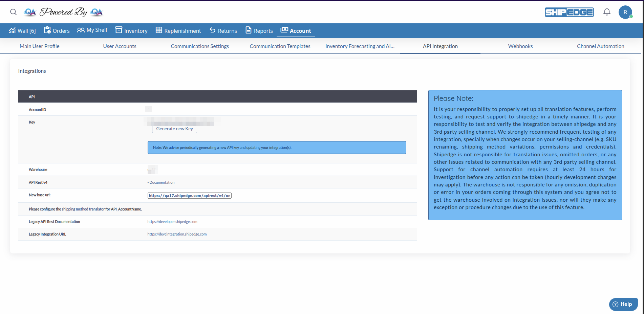Open the user avatar menu
Viewport: 644px width, 314px height.
point(625,12)
